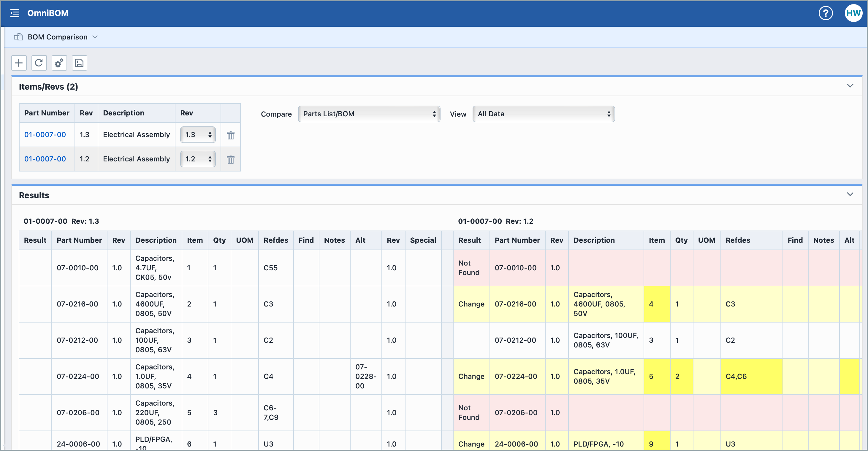Screen dimensions: 868x451
Task: Click the Items/Revs (2) section title
Action: [48, 87]
